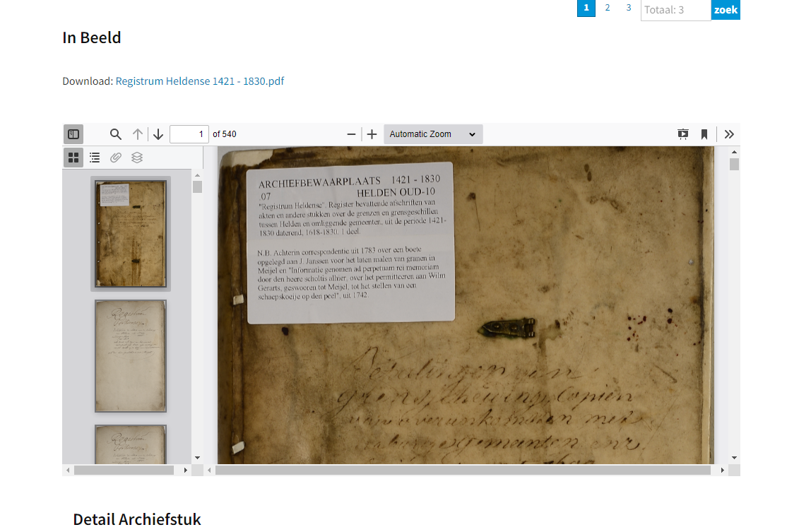Click document horizontal scroll right arrow
The image size is (811, 532).
[723, 470]
